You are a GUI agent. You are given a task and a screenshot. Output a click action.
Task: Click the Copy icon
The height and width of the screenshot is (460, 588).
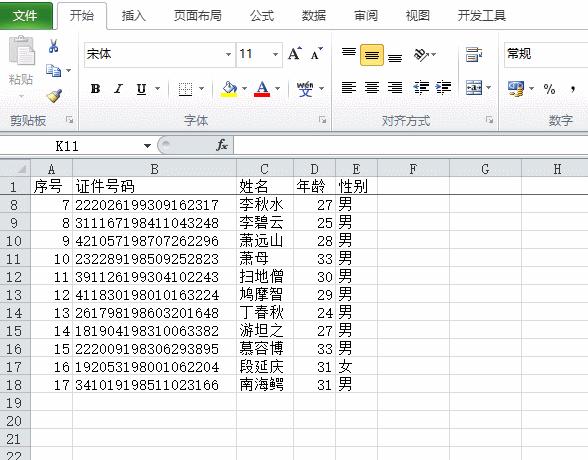53,70
